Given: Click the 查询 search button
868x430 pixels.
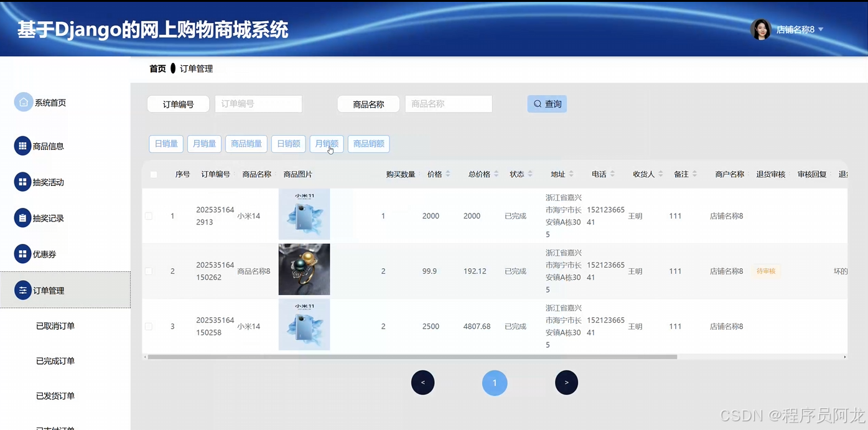Looking at the screenshot, I should [x=547, y=104].
